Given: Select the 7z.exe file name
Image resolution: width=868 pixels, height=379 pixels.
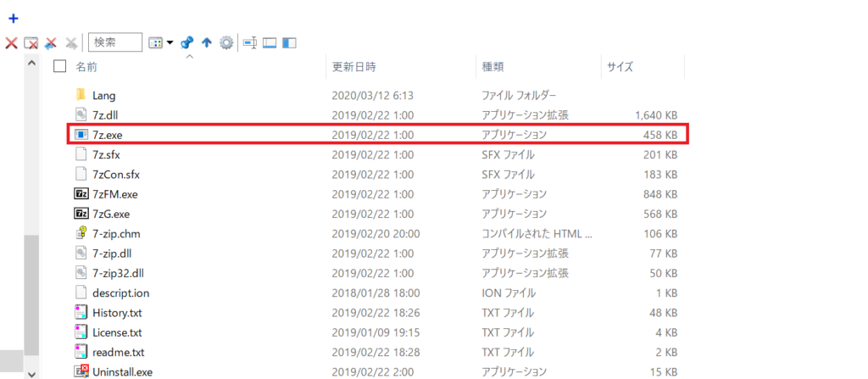Looking at the screenshot, I should pyautogui.click(x=107, y=135).
